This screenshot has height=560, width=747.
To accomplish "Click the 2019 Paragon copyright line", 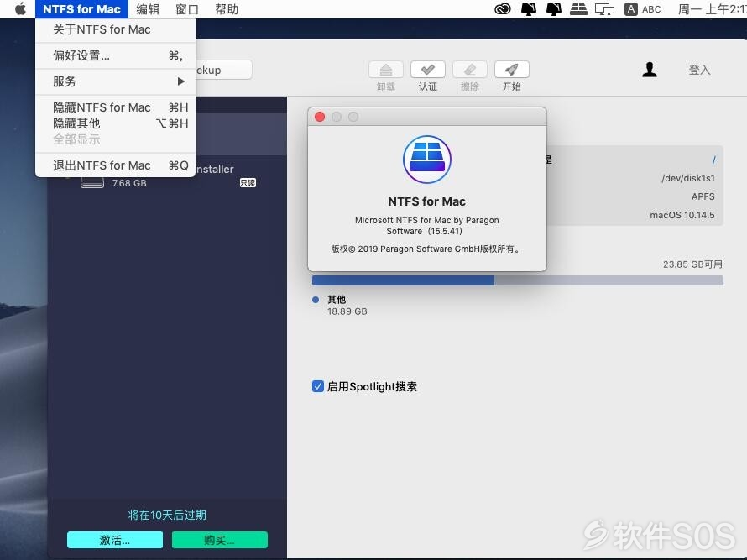I will [427, 249].
